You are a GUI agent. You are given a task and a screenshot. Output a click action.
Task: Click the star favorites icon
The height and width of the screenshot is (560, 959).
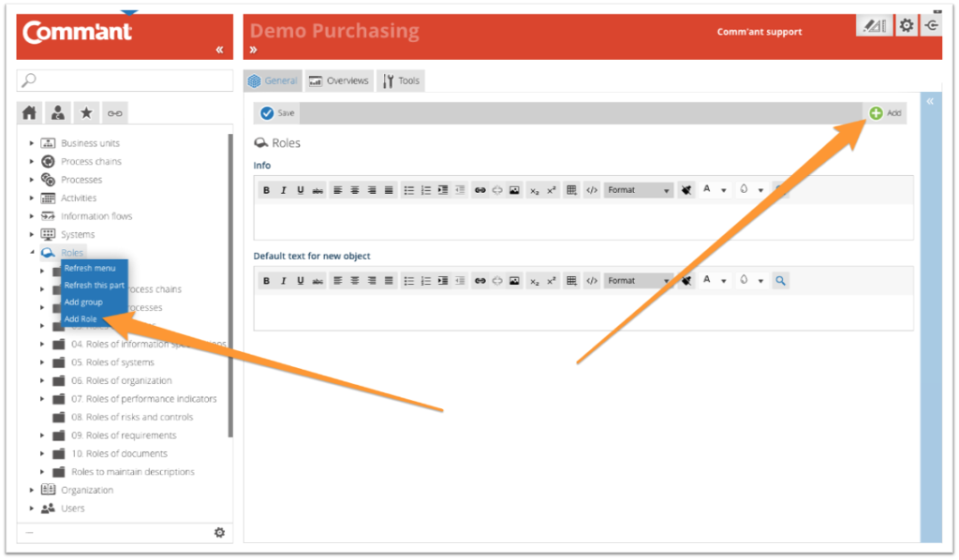pyautogui.click(x=86, y=113)
